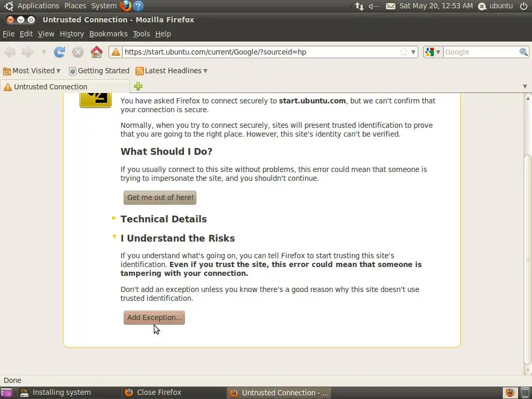Open the History menu
The height and width of the screenshot is (399, 532).
coord(72,34)
